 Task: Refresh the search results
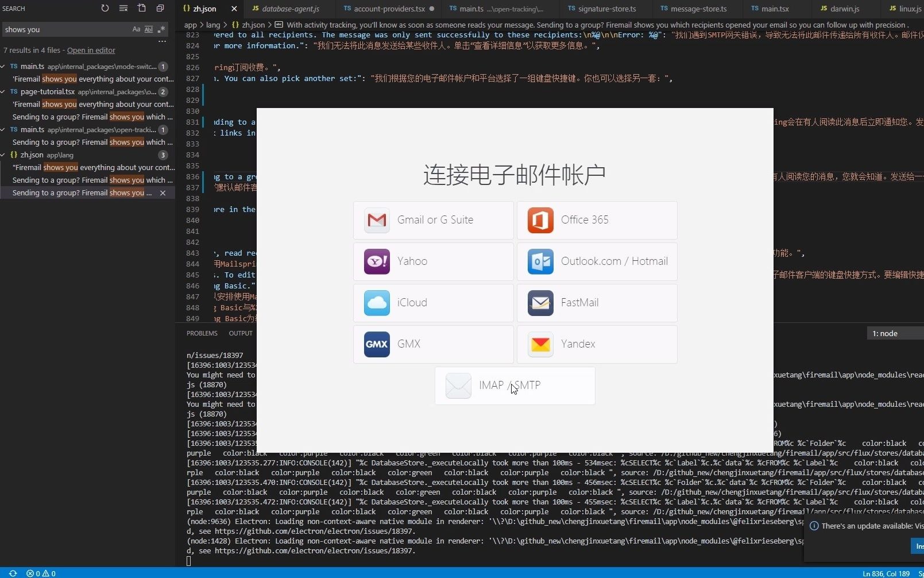105,9
